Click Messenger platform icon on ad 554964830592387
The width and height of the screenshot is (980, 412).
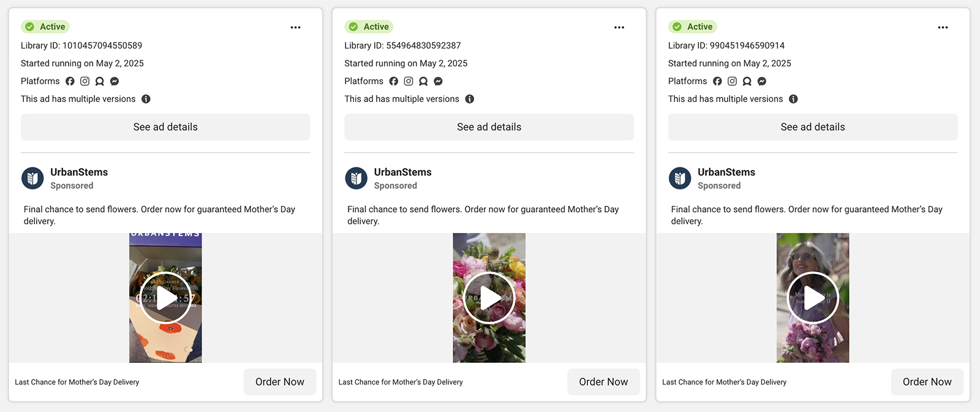tap(438, 81)
